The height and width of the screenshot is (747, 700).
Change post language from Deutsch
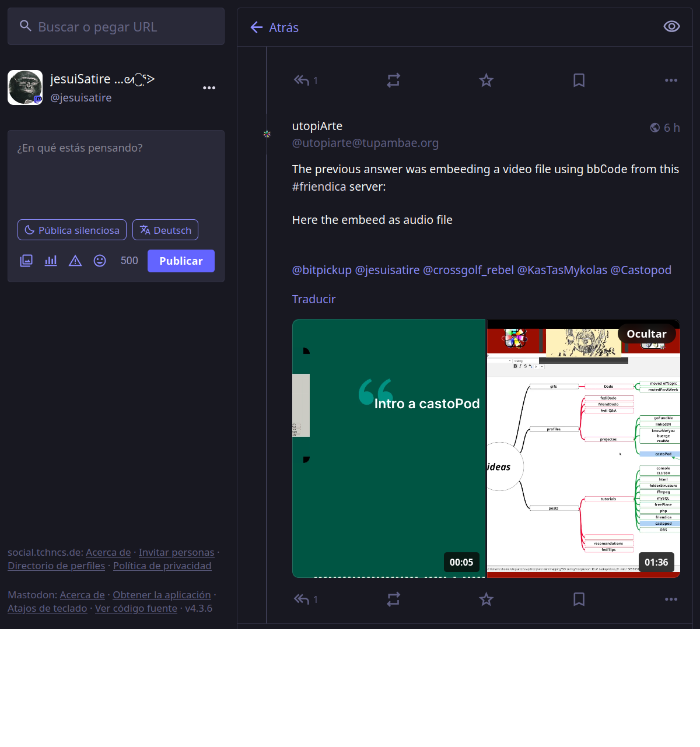point(165,230)
